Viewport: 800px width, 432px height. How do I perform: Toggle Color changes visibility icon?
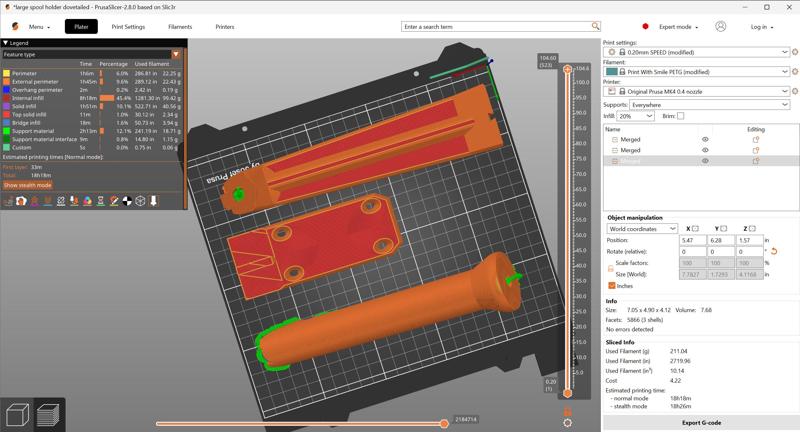click(88, 201)
